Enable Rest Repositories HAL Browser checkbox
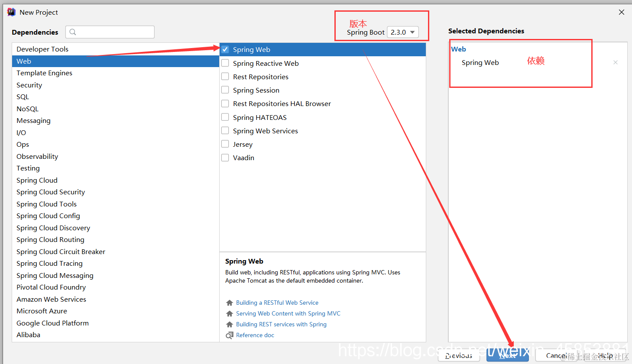The width and height of the screenshot is (632, 364). click(225, 103)
